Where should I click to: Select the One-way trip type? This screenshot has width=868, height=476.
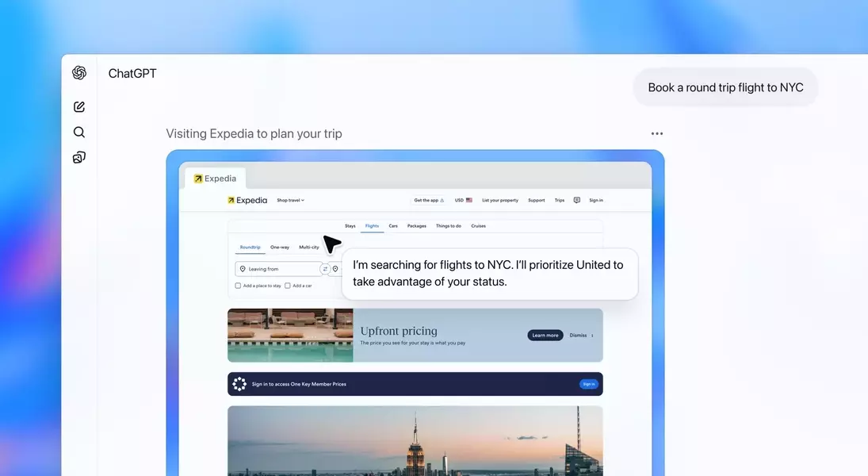coord(280,248)
